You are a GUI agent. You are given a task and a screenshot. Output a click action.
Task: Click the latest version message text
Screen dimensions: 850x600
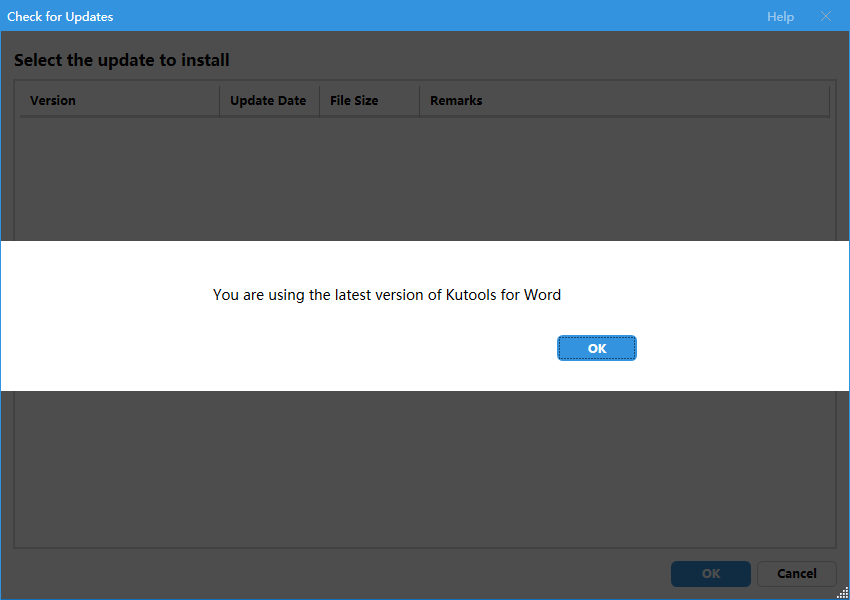[x=387, y=295]
